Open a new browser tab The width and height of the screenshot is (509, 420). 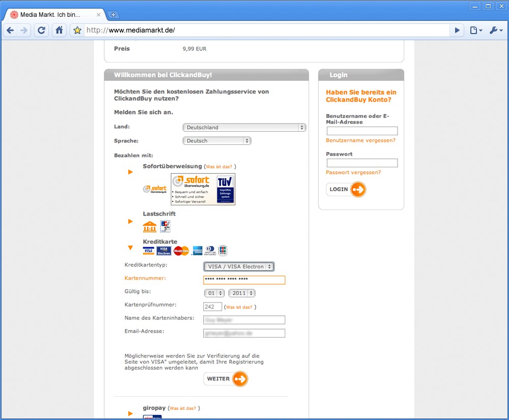(113, 15)
